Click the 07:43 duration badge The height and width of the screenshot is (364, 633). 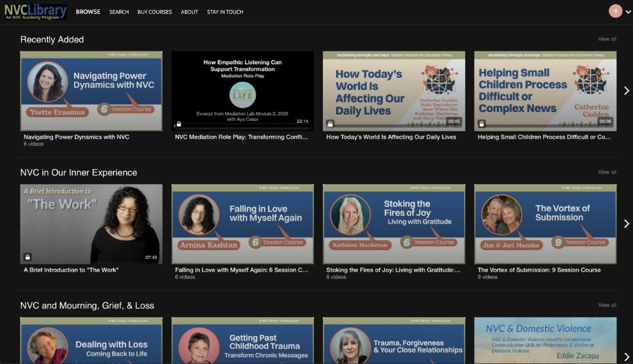coord(151,257)
